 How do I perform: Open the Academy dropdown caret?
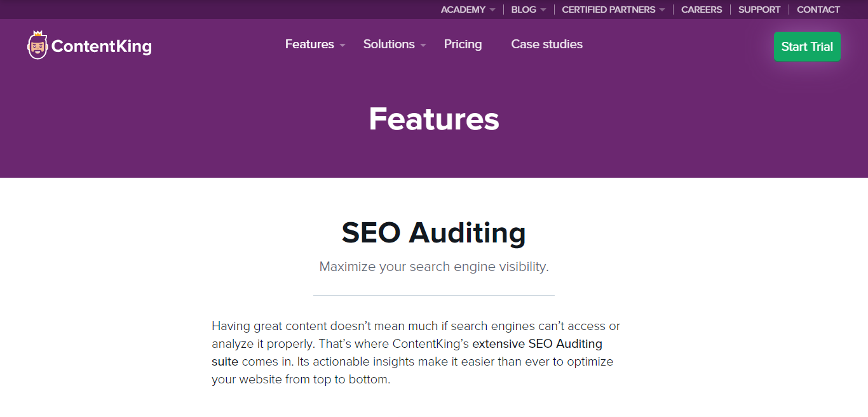tap(492, 10)
